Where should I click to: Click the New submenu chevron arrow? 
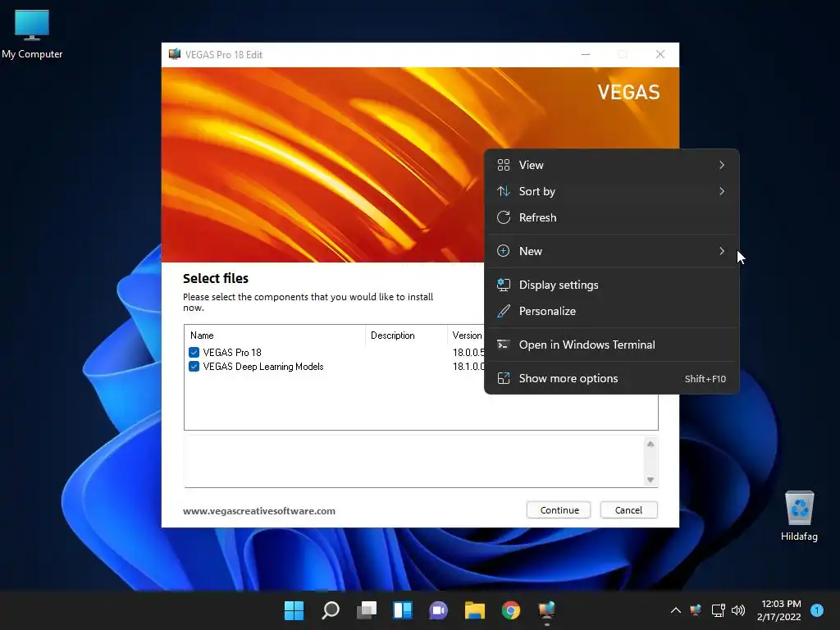click(x=722, y=251)
